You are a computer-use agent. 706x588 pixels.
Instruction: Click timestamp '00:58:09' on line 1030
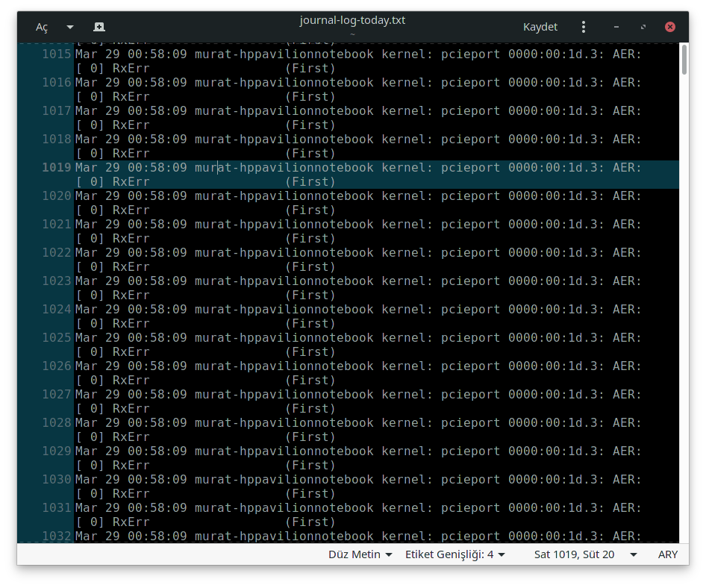click(157, 480)
